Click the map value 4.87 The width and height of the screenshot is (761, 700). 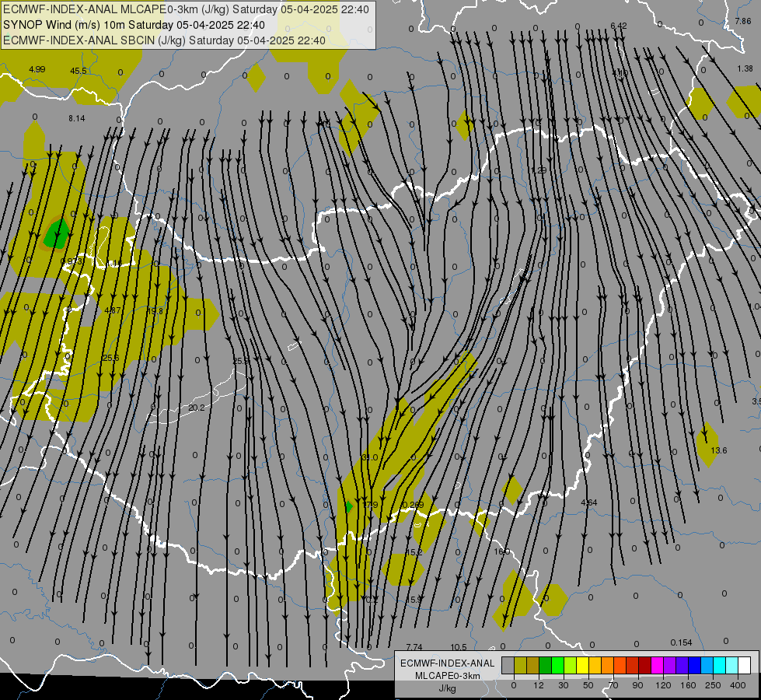click(x=113, y=310)
